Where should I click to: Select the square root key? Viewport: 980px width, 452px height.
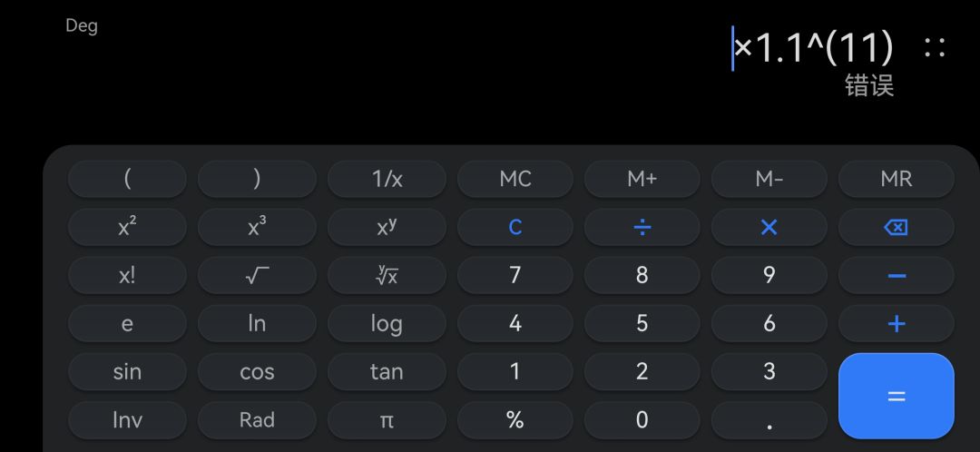click(257, 275)
